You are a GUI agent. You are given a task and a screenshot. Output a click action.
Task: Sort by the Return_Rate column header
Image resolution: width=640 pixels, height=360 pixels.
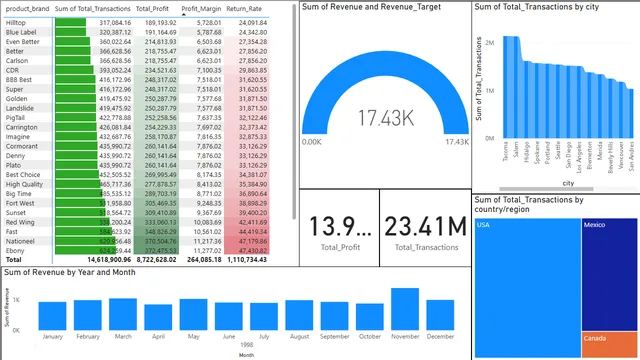click(244, 9)
